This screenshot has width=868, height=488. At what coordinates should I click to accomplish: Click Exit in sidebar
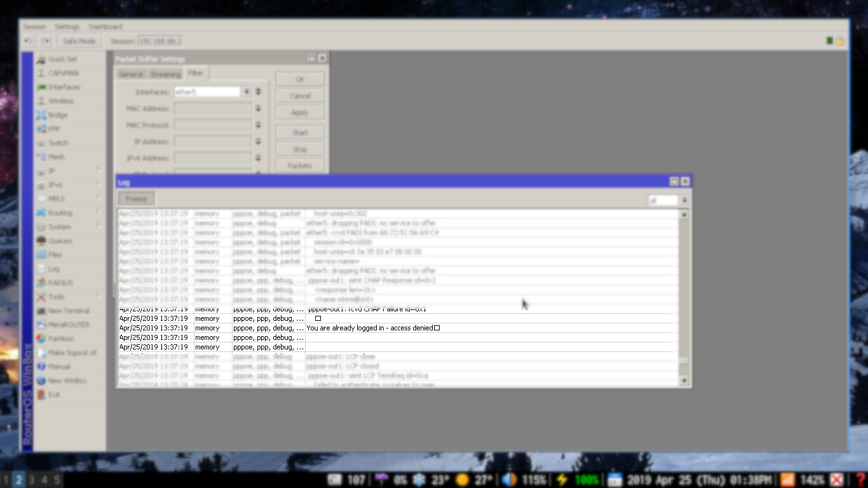[x=54, y=395]
